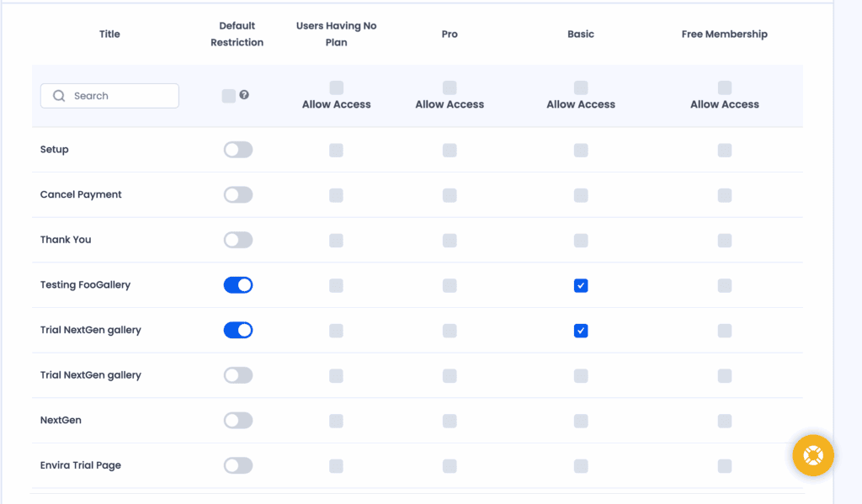Check Pro access for Testing FooGallery
862x504 pixels.
pos(450,285)
